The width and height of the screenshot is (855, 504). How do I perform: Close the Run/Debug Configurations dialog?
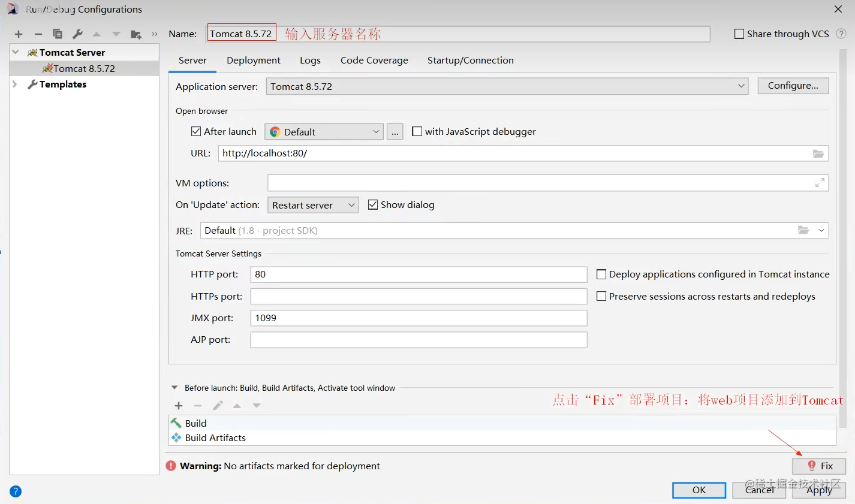tap(838, 9)
